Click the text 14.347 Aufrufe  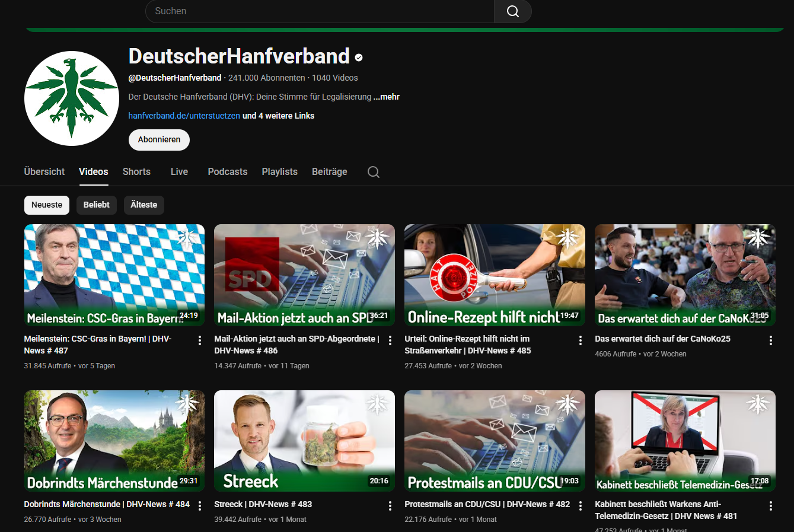238,366
